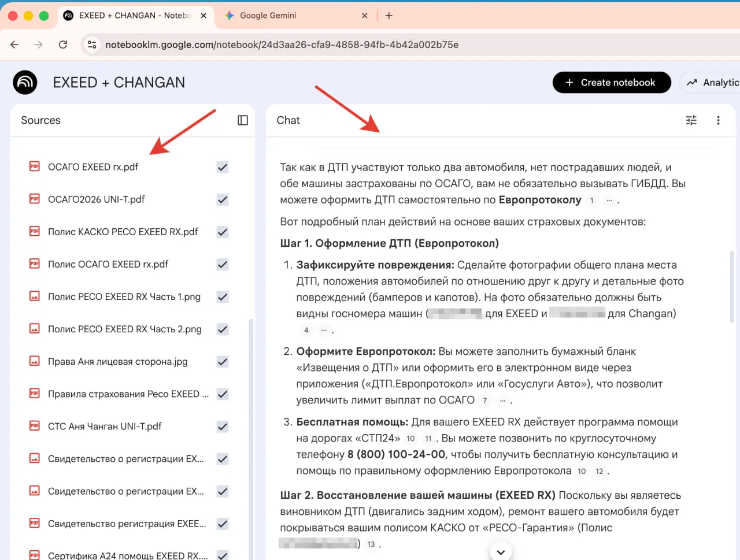Open a new browser tab
Image resolution: width=740 pixels, height=560 pixels.
[x=389, y=16]
